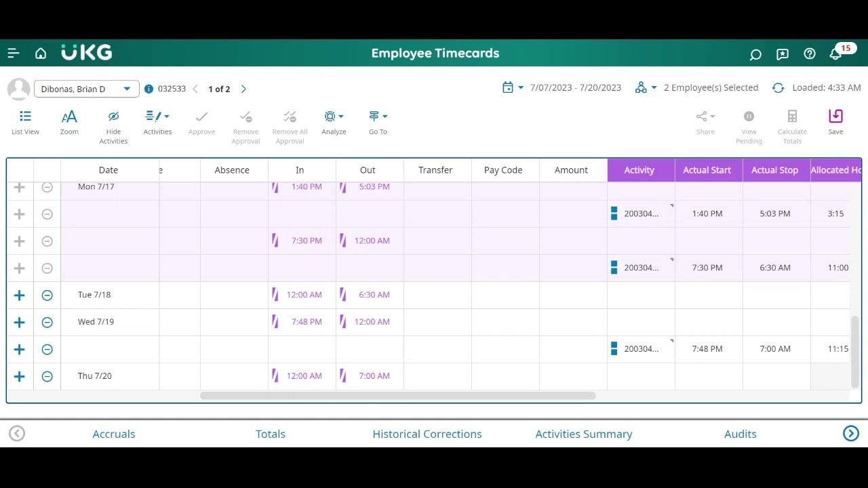Open the Accruals tab
The image size is (868, 488).
[114, 434]
